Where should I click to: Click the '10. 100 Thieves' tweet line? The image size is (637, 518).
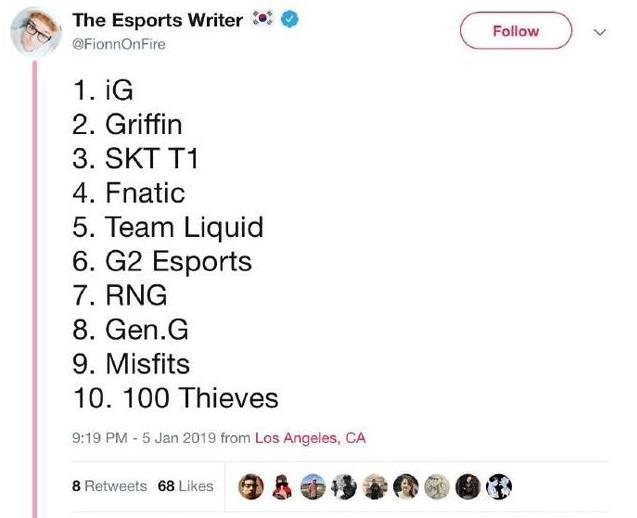pos(176,397)
